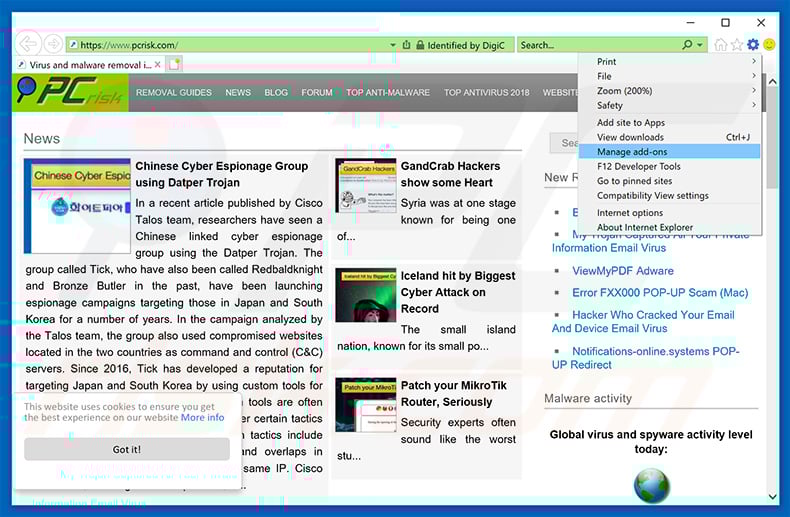The image size is (790, 517).
Task: Click the magnifier search icon
Action: click(x=687, y=45)
